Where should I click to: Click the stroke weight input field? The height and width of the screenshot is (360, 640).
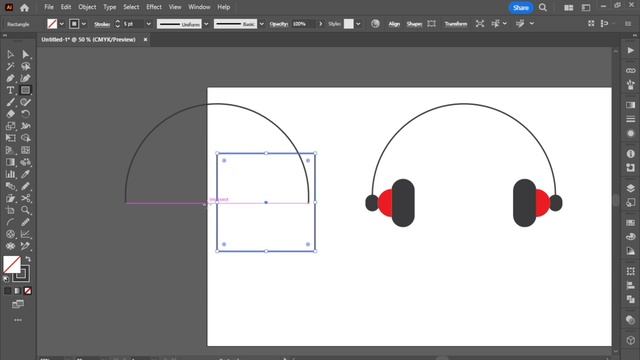[x=133, y=24]
